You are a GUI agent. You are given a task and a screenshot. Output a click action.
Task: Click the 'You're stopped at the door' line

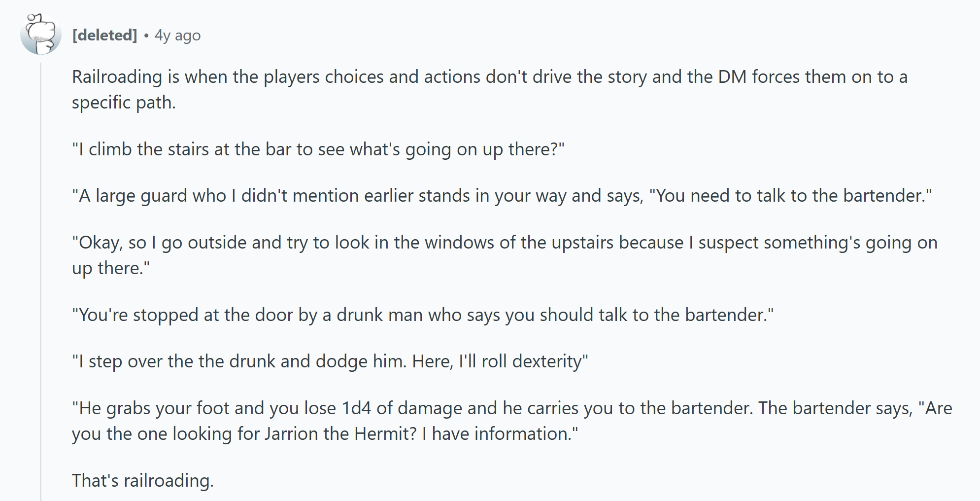coord(423,315)
